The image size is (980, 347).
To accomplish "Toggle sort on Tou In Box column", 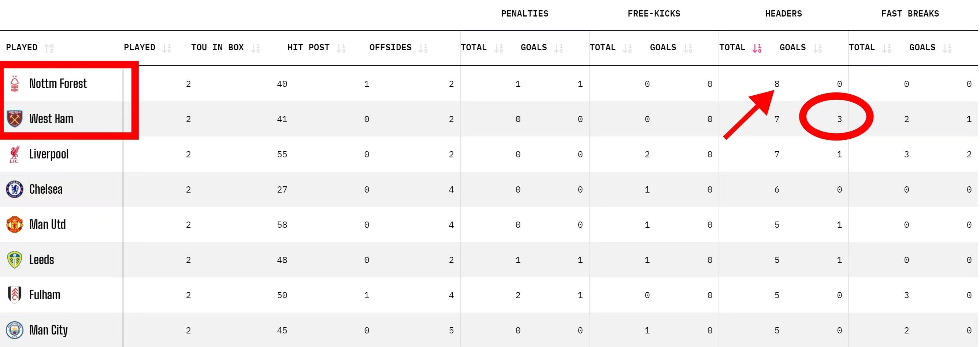I will point(255,48).
